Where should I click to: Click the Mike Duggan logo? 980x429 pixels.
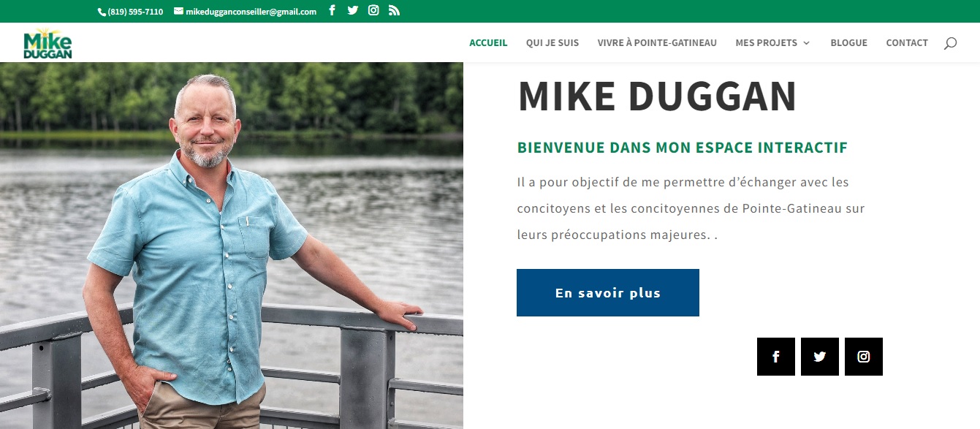pyautogui.click(x=48, y=43)
